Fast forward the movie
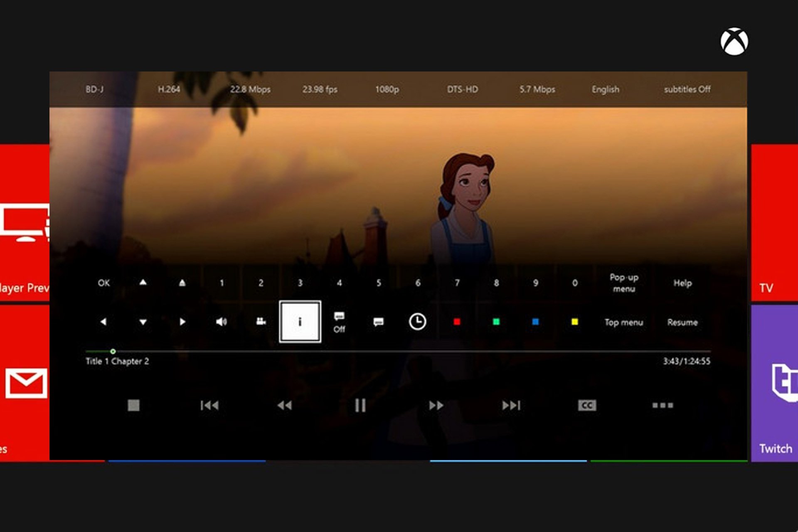798x532 pixels. point(436,405)
